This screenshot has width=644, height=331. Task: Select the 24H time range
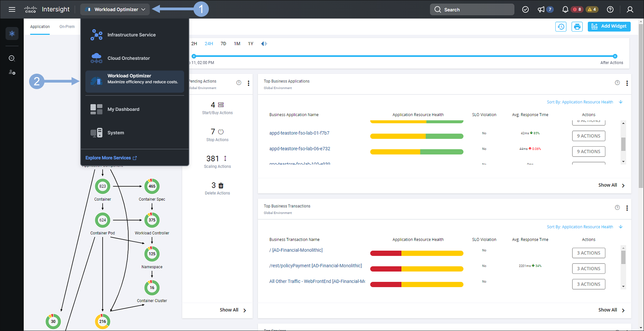[x=209, y=44]
